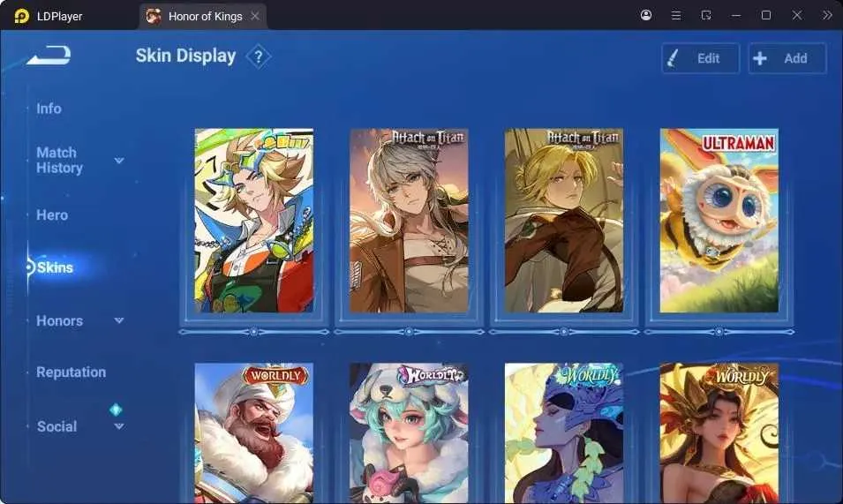Click the Add button

[787, 58]
